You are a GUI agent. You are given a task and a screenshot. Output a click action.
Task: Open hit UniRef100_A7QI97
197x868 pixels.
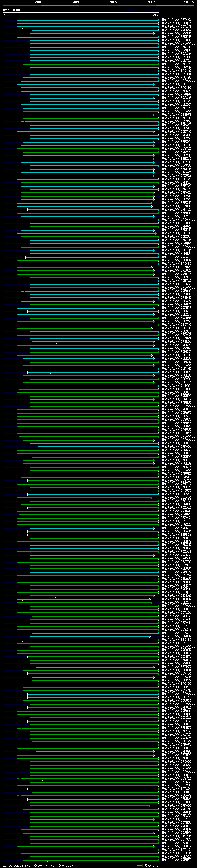coord(177,78)
